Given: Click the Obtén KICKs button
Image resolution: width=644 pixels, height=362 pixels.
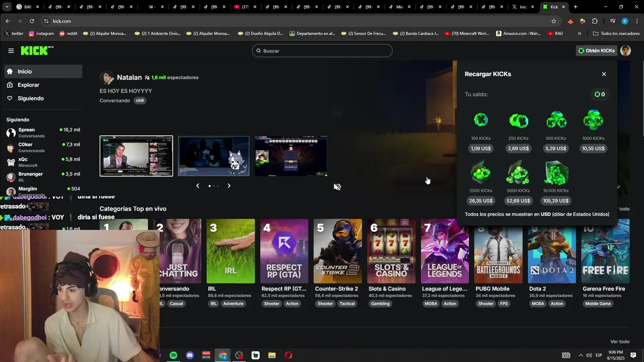Looking at the screenshot, I should point(597,51).
